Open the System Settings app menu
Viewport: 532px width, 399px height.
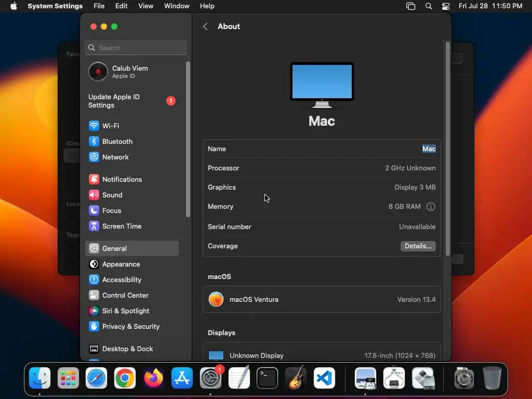[55, 6]
